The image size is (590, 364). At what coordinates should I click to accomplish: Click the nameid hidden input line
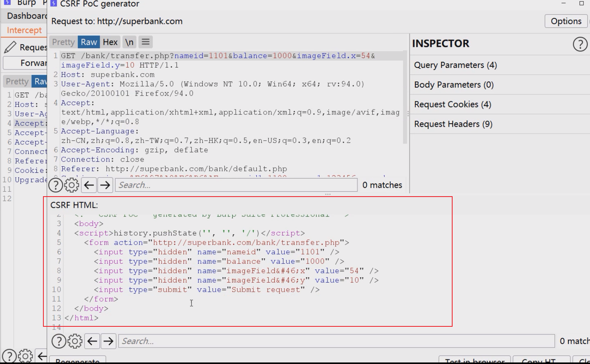[x=216, y=252]
